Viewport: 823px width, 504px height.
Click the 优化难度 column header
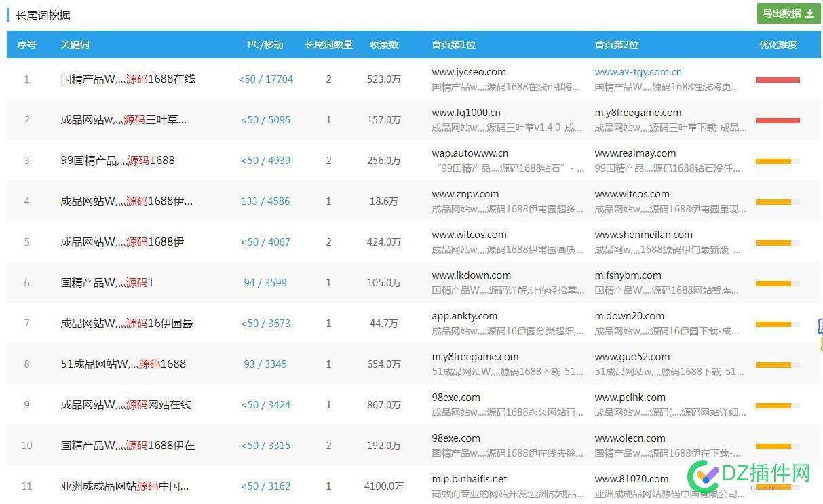click(778, 45)
